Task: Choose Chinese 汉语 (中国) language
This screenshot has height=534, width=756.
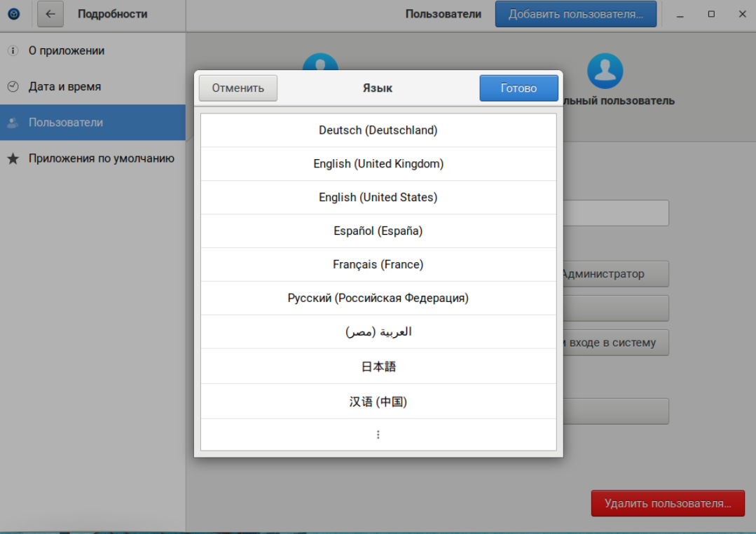Action: (x=378, y=402)
